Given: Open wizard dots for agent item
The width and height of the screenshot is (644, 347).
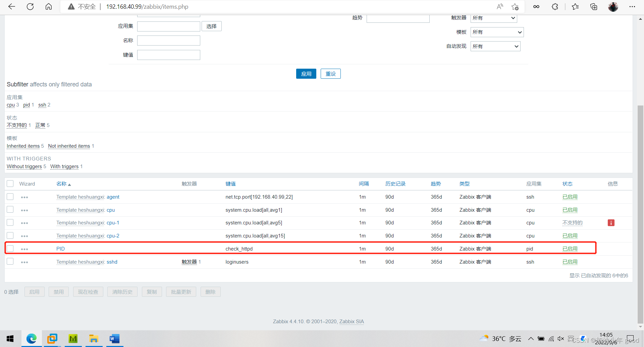Looking at the screenshot, I should 24,197.
